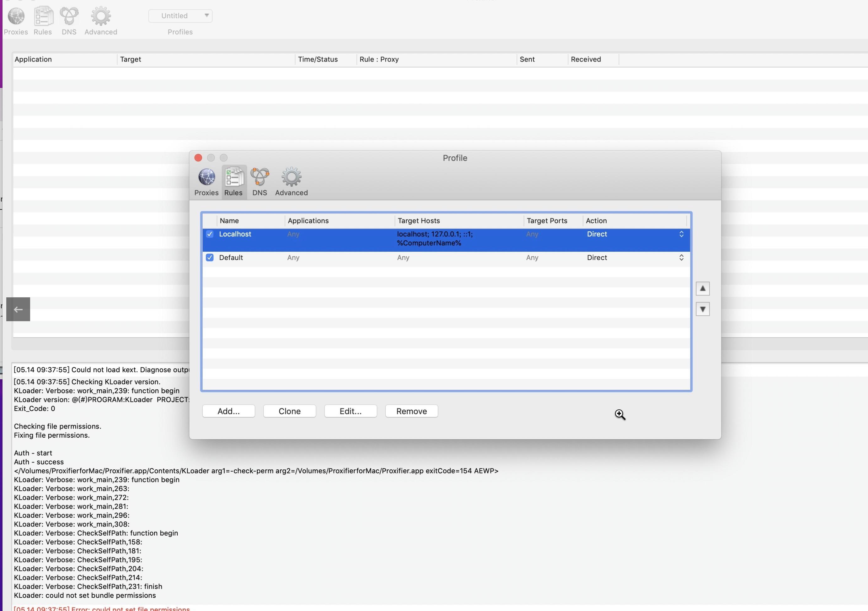Image resolution: width=868 pixels, height=611 pixels.
Task: Click the magnifier zoom icon
Action: 620,414
